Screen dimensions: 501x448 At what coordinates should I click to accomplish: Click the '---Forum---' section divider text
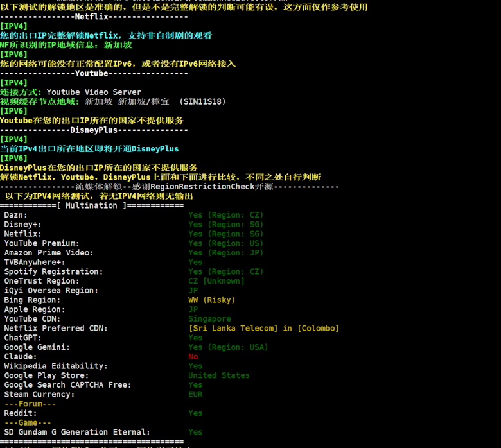click(30, 404)
